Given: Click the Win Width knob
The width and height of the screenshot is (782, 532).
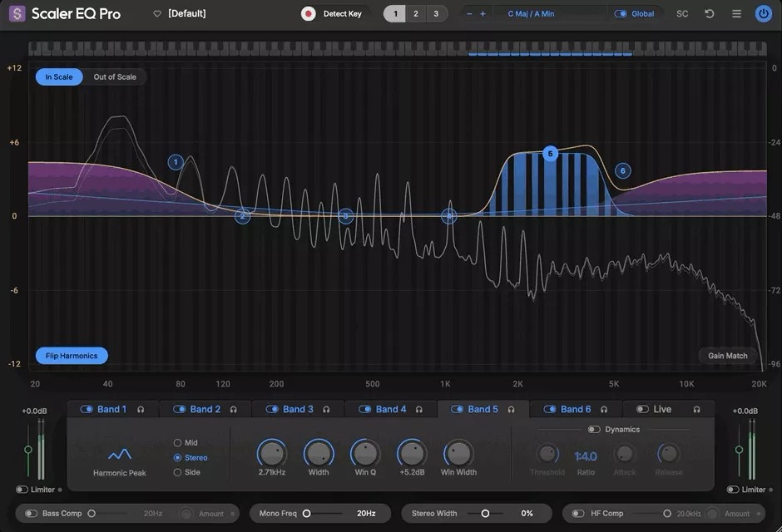Looking at the screenshot, I should (458, 453).
